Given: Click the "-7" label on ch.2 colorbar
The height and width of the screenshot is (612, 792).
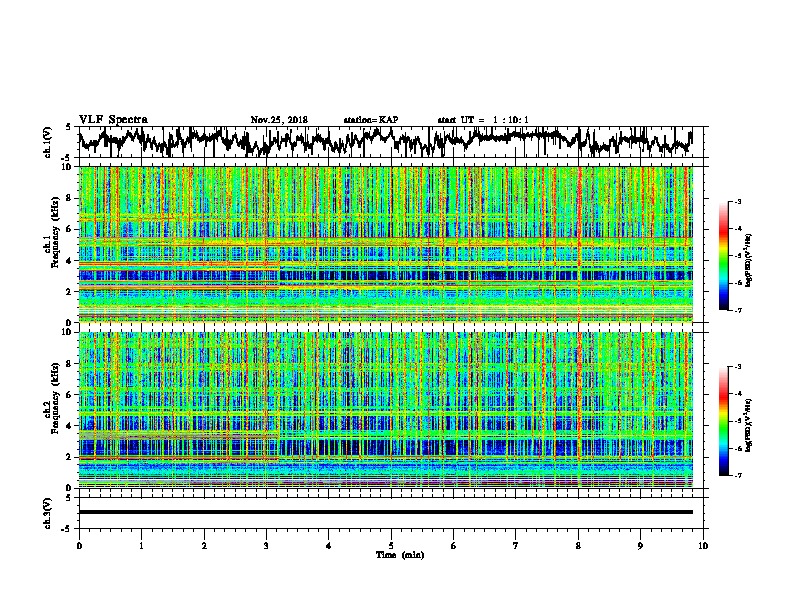Looking at the screenshot, I should [x=737, y=475].
